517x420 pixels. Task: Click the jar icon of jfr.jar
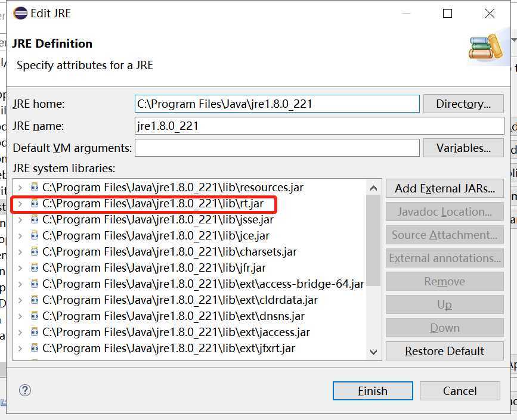(35, 268)
